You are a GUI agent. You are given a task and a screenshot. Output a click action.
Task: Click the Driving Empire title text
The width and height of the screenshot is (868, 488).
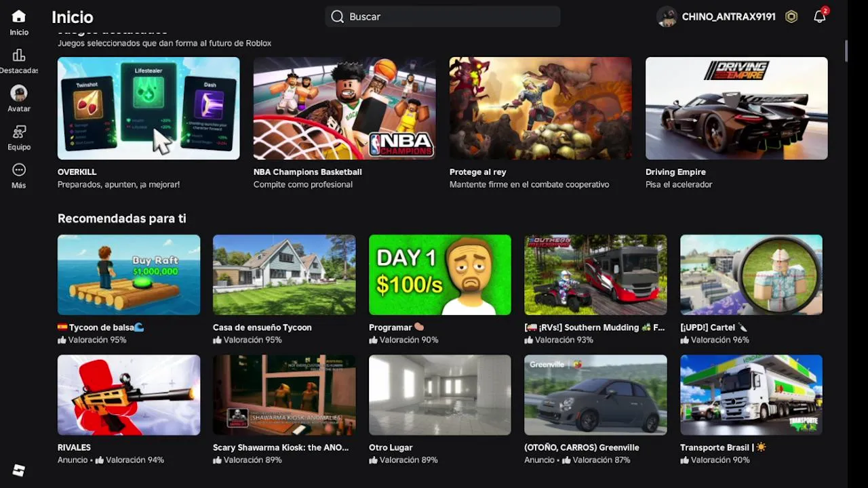[675, 172]
